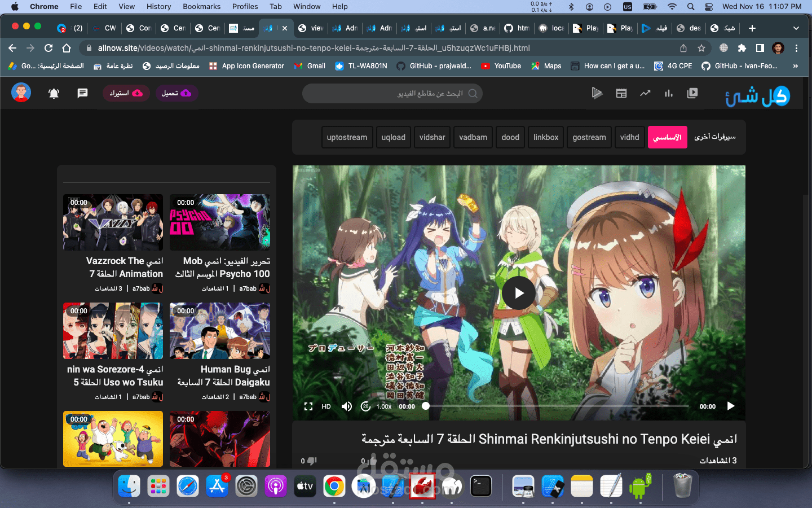Switch to the uptostream server
This screenshot has width=812, height=508.
point(347,137)
